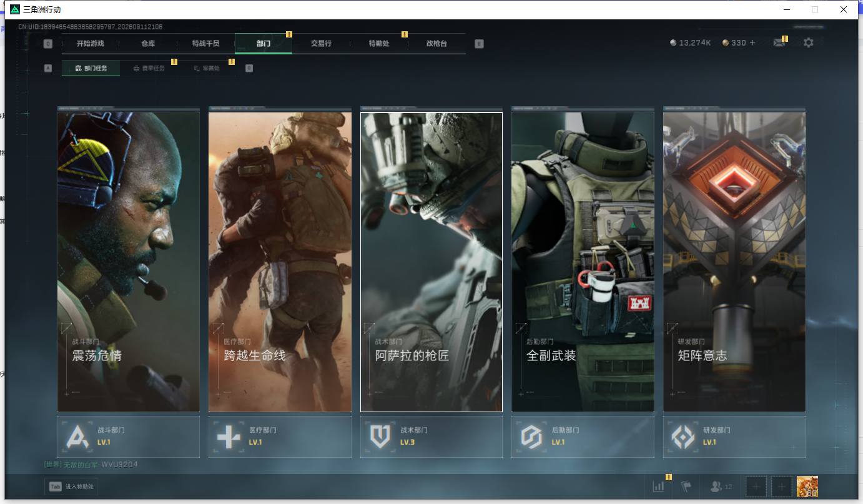This screenshot has height=504, width=863.
Task: Open the 特勤处 top tab
Action: click(379, 44)
